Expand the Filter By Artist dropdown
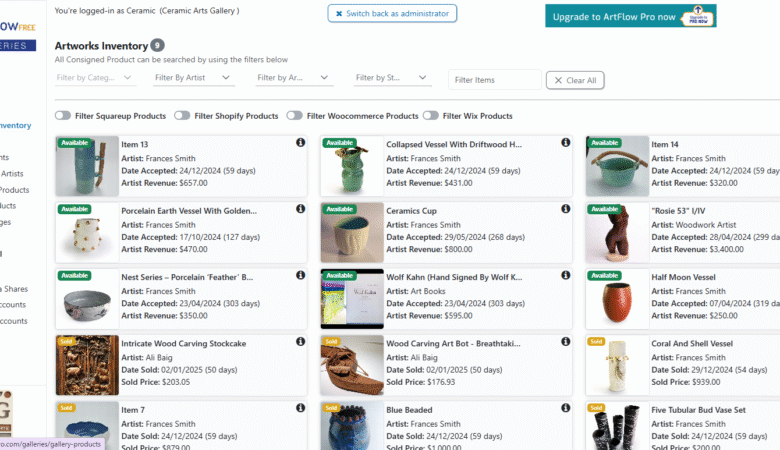Screen dimensions: 780x450 pyautogui.click(x=193, y=78)
